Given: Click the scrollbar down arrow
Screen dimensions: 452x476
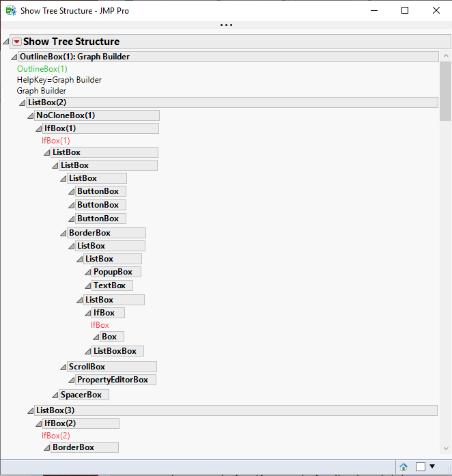Looking at the screenshot, I should point(446,449).
